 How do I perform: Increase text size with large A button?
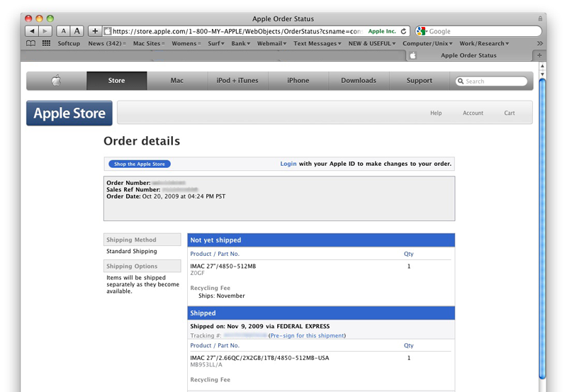(77, 31)
